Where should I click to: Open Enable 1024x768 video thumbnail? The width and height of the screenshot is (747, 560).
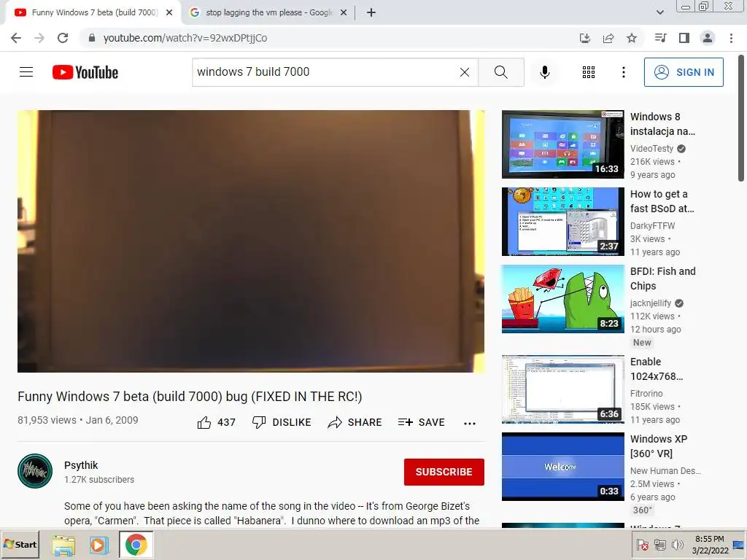(562, 389)
